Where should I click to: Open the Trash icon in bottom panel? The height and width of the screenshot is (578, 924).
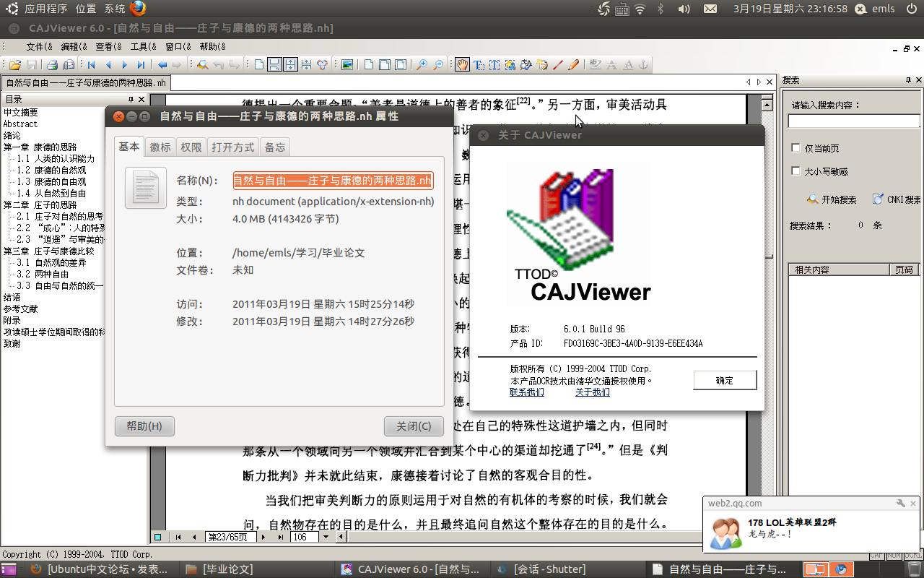click(x=914, y=569)
